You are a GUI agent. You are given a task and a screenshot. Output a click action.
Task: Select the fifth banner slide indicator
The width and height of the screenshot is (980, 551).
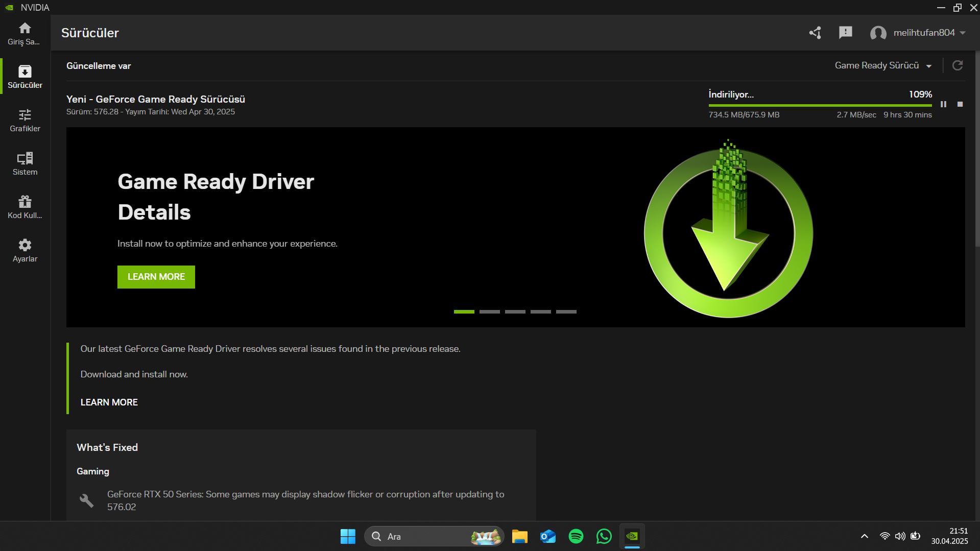point(566,312)
